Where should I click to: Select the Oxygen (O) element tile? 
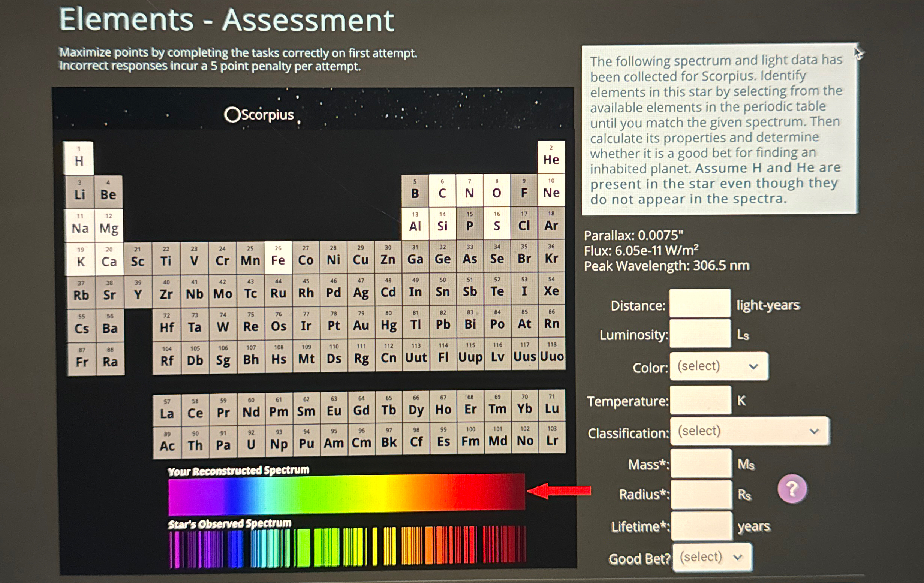pyautogui.click(x=497, y=190)
